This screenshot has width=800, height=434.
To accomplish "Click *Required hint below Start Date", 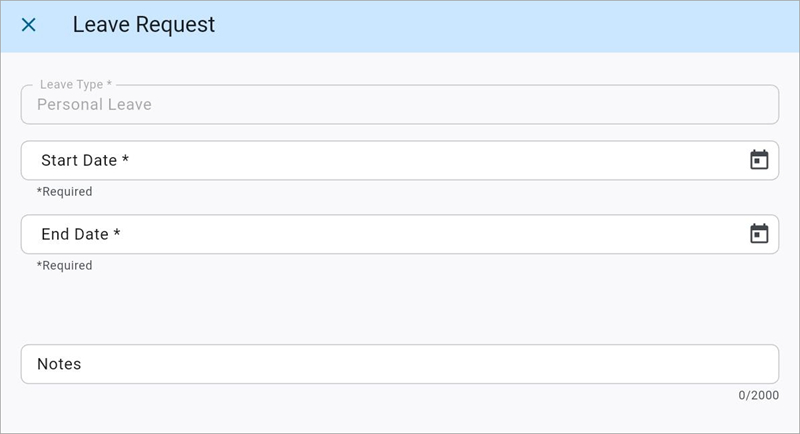I will tap(64, 192).
